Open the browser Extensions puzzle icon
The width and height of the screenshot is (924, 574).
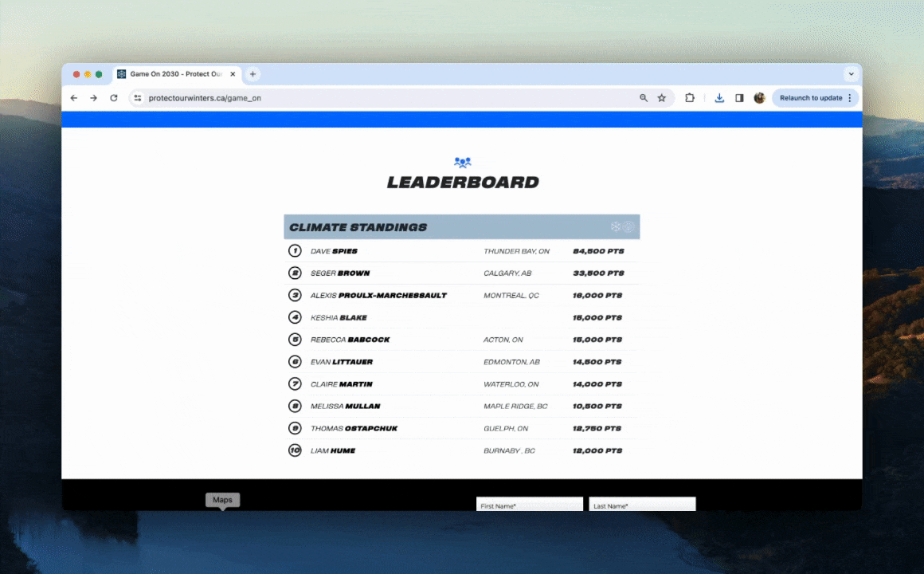690,97
